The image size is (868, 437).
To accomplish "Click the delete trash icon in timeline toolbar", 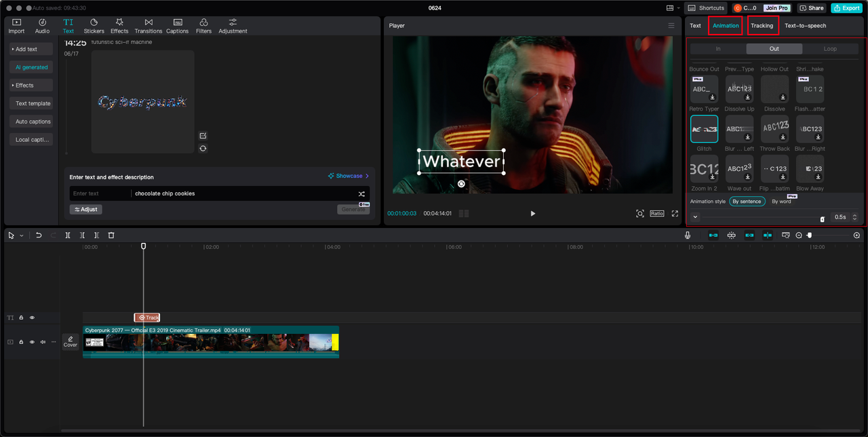I will click(x=111, y=235).
